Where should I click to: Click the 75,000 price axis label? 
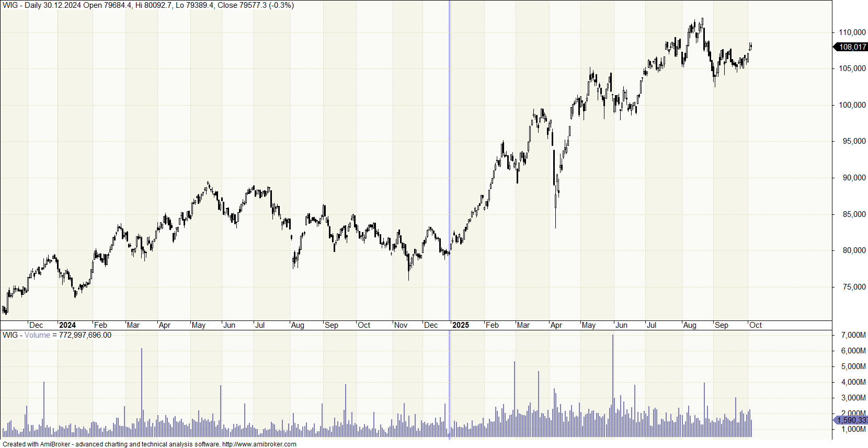pos(853,287)
